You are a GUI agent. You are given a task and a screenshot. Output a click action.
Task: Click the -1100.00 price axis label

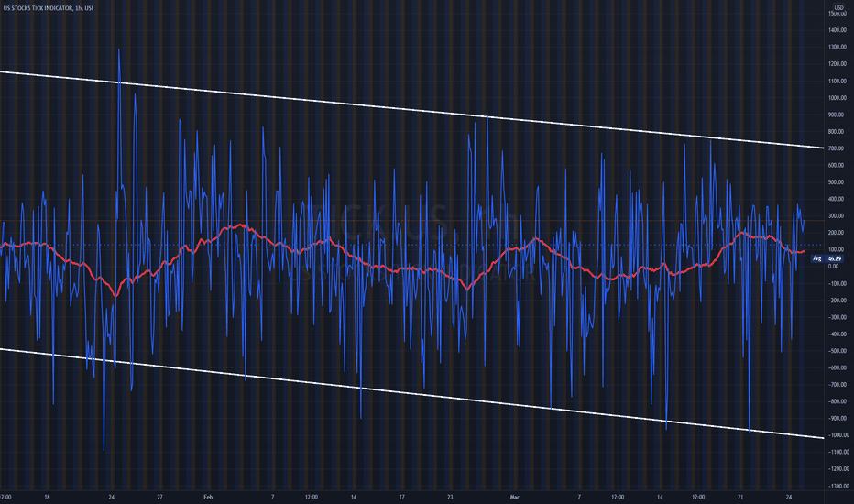point(838,453)
